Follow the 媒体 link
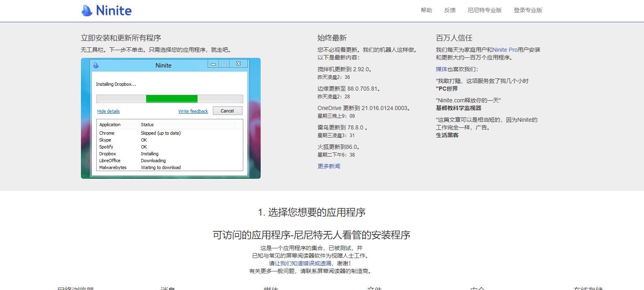This screenshot has width=644, height=290. (x=441, y=69)
